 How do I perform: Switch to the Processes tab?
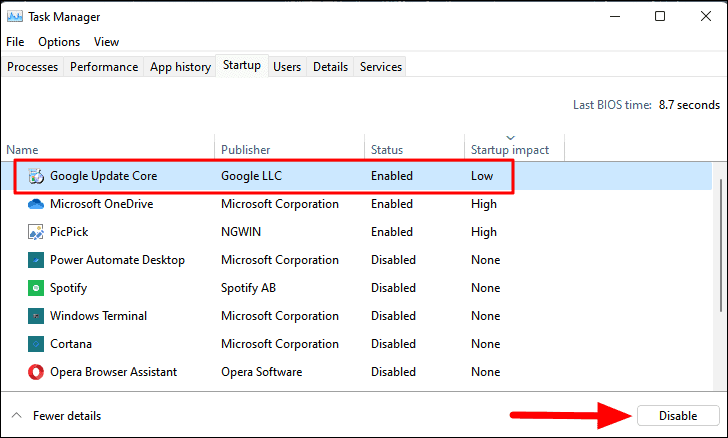pyautogui.click(x=32, y=67)
